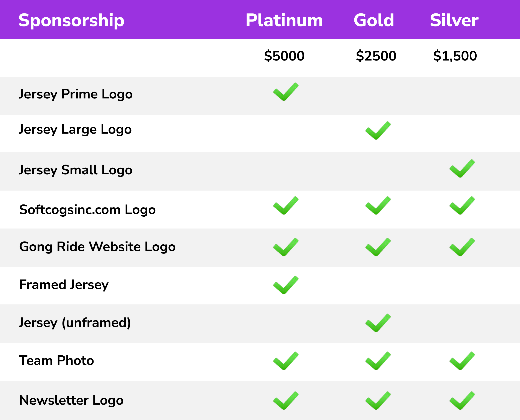Select the Silver column header
The image size is (520, 420).
(454, 20)
